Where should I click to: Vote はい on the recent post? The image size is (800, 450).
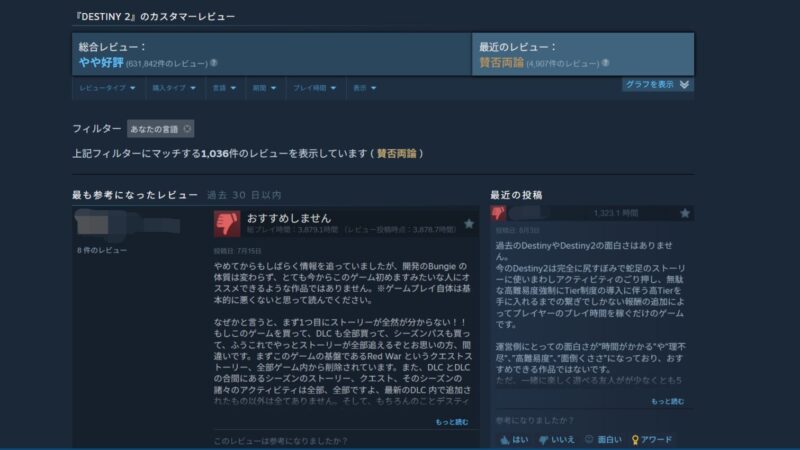pyautogui.click(x=514, y=439)
